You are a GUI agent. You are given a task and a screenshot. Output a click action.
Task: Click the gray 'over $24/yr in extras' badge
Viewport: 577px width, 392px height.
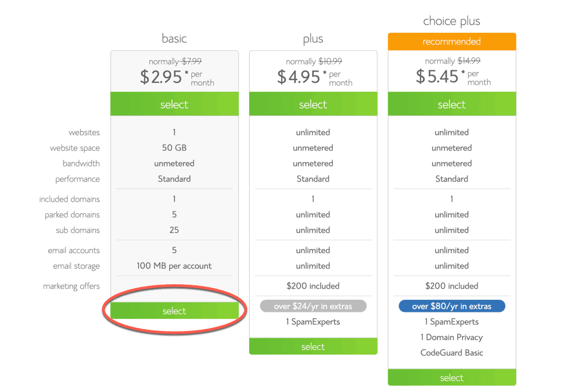313,306
